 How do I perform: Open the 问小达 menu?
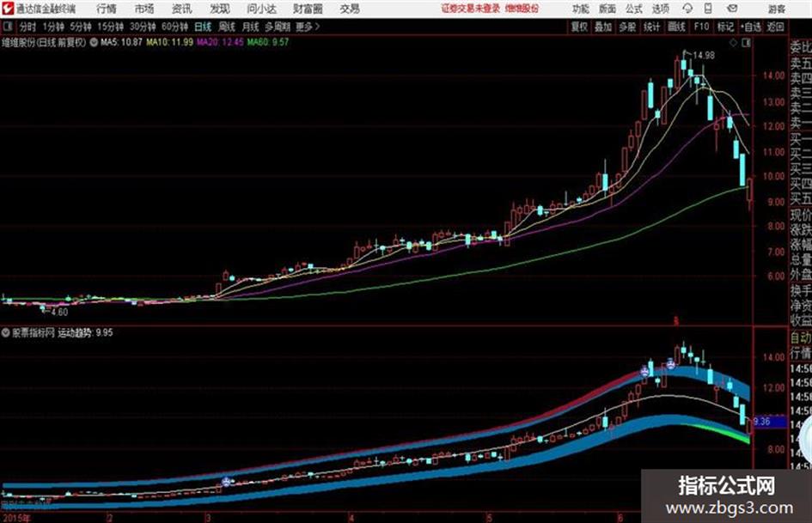[x=261, y=9]
